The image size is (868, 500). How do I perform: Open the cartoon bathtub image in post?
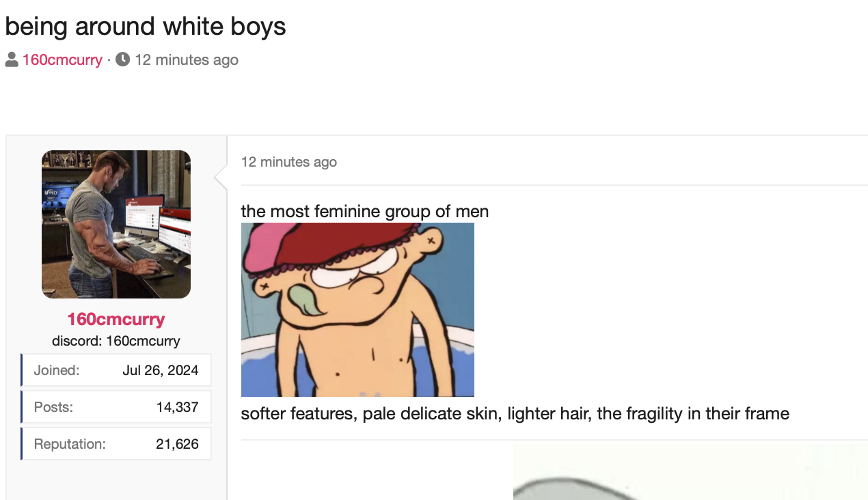point(357,309)
